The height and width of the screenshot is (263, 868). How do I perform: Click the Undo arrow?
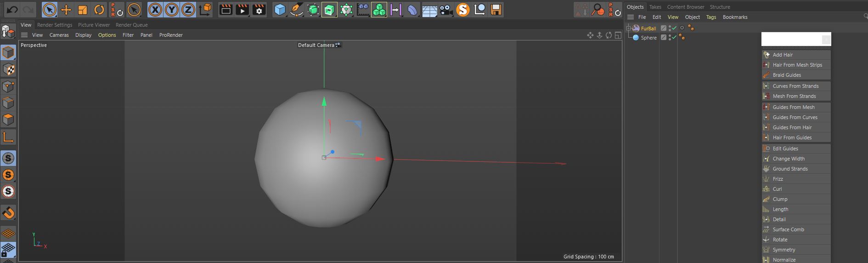[x=12, y=10]
